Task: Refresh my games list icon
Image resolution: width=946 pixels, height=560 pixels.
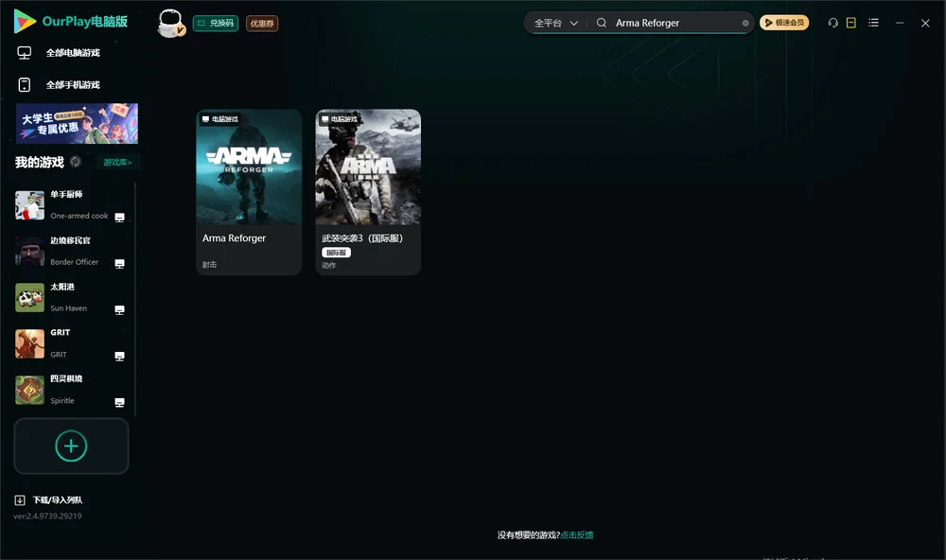Action: [76, 162]
